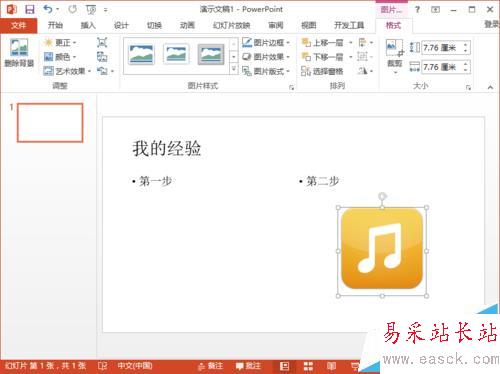Click the bullet text 第二步

[323, 181]
